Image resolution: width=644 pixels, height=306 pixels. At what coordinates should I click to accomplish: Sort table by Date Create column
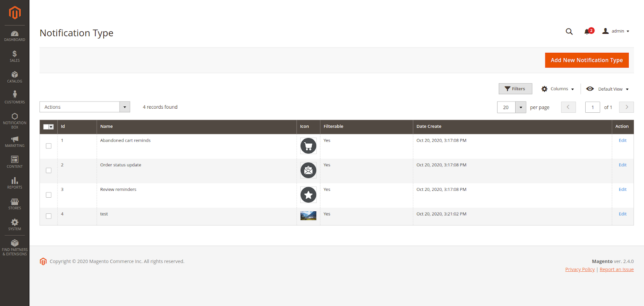[x=512, y=127]
